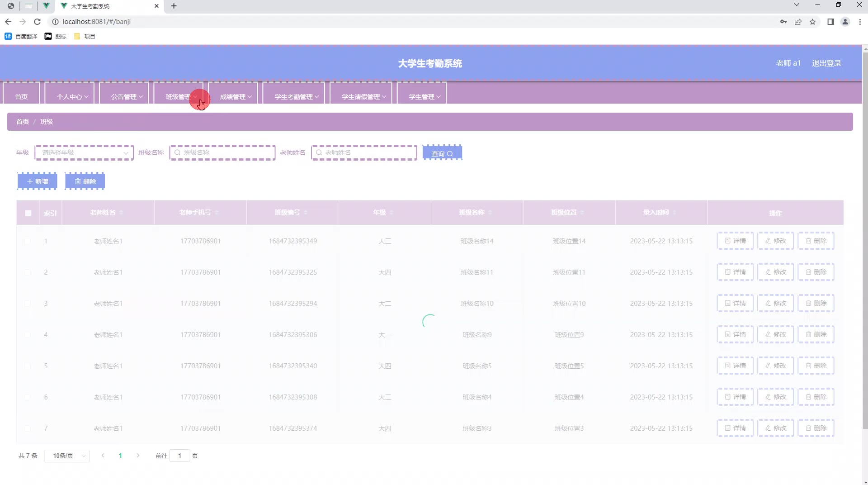Click the page vertical scrollbar
The image size is (868, 485).
point(865,240)
